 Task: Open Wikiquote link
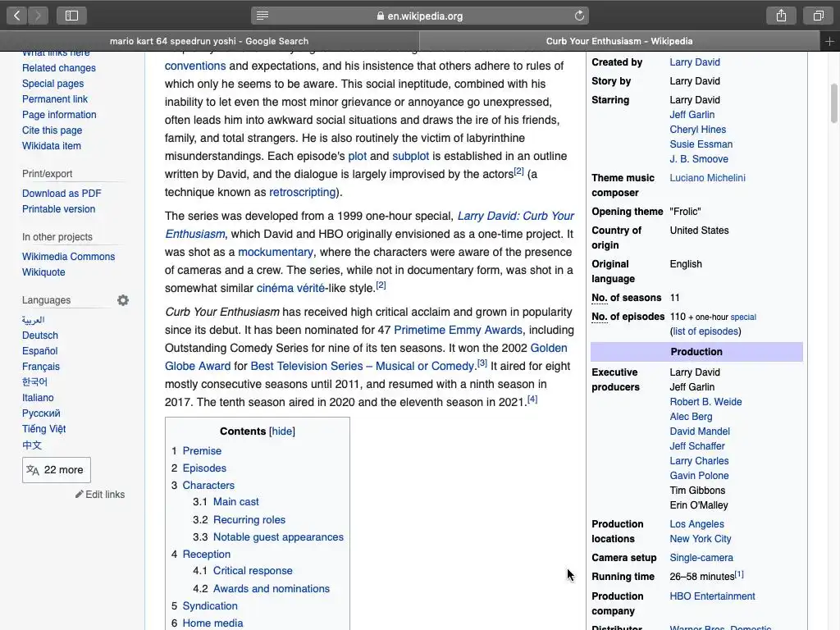[43, 272]
